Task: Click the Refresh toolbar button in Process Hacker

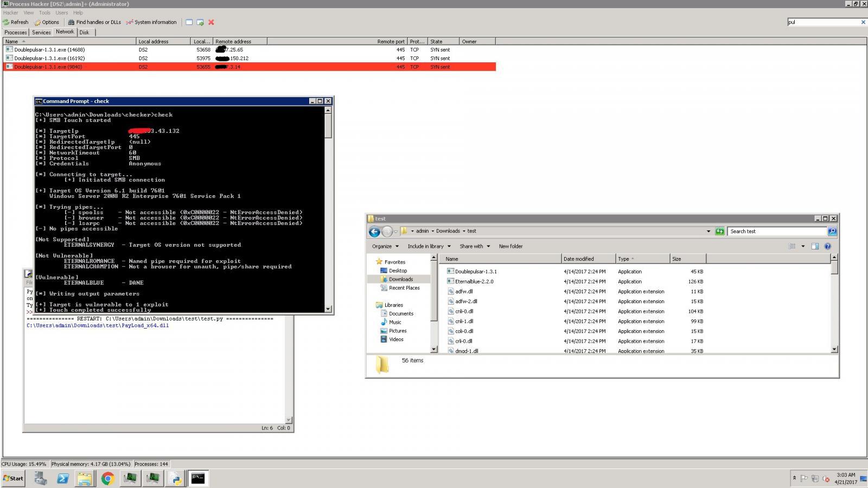Action: point(16,22)
